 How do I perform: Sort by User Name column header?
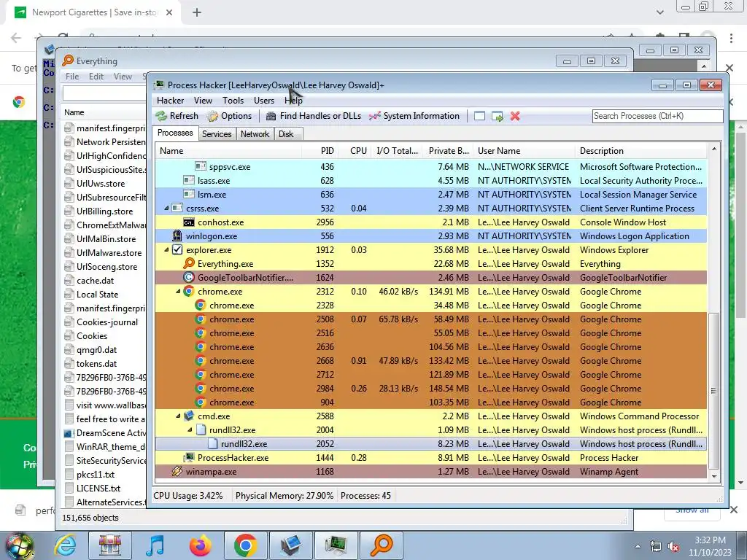[524, 151]
